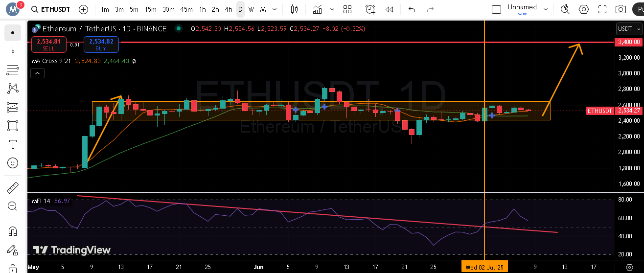Switch to the 4h interval
Screen dimensions: 644x273
click(229, 9)
